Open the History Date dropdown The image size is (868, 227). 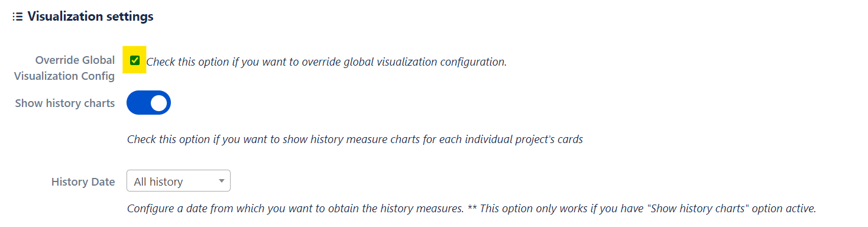(179, 181)
